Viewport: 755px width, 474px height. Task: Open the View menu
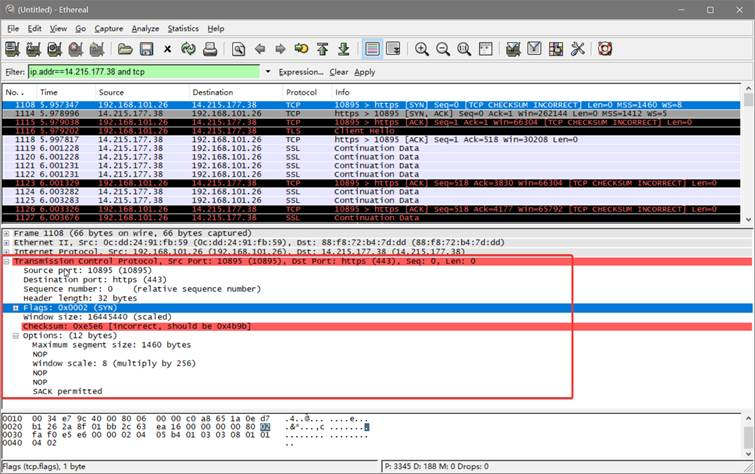pyautogui.click(x=58, y=28)
